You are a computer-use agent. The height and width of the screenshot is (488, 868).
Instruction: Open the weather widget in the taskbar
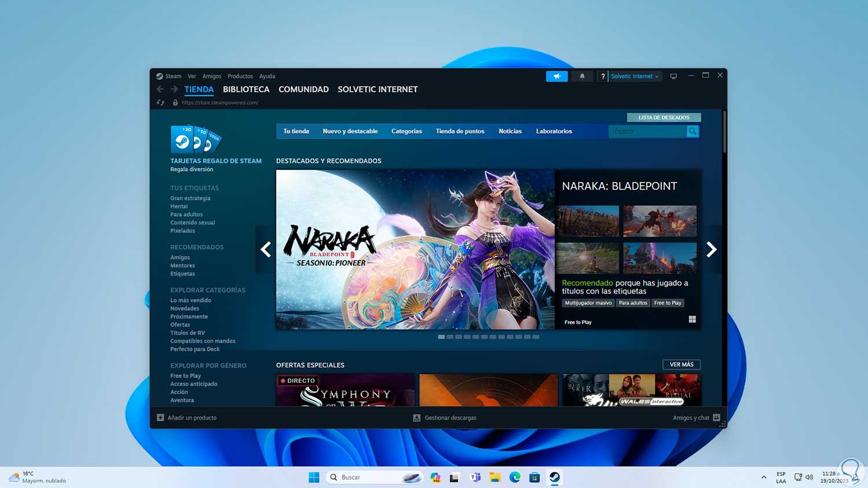(x=38, y=477)
